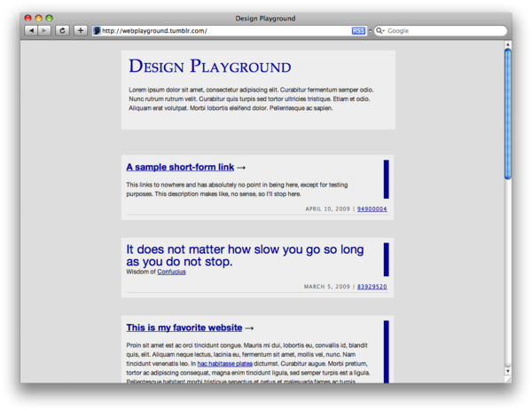The image size is (532, 411).
Task: Click the green zoom window button
Action: click(x=50, y=18)
